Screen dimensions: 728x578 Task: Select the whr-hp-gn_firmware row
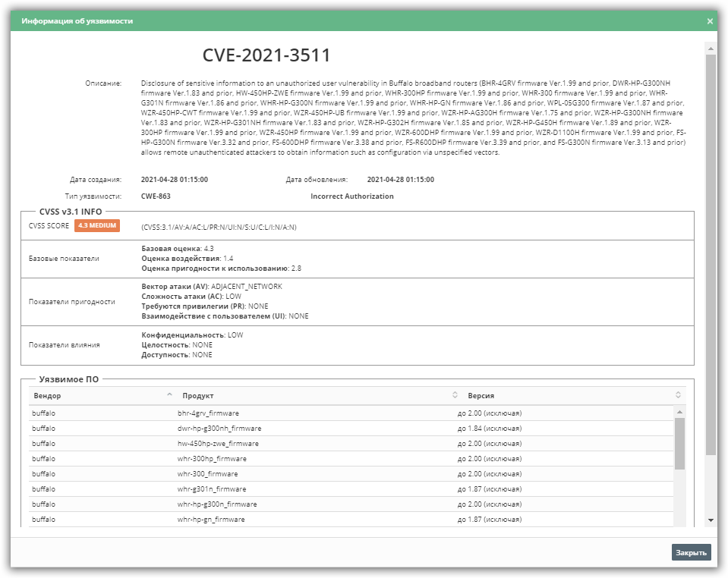click(351, 520)
